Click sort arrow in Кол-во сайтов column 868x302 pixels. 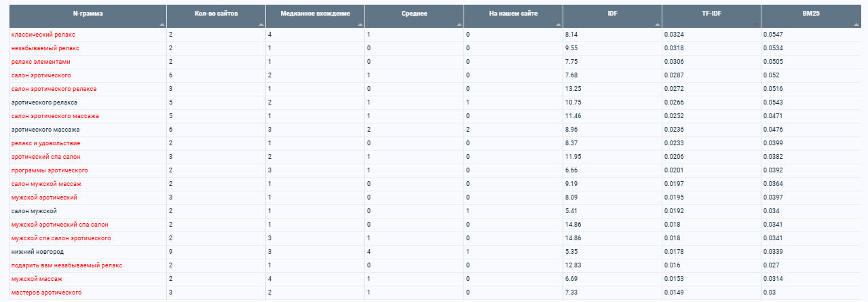click(261, 24)
